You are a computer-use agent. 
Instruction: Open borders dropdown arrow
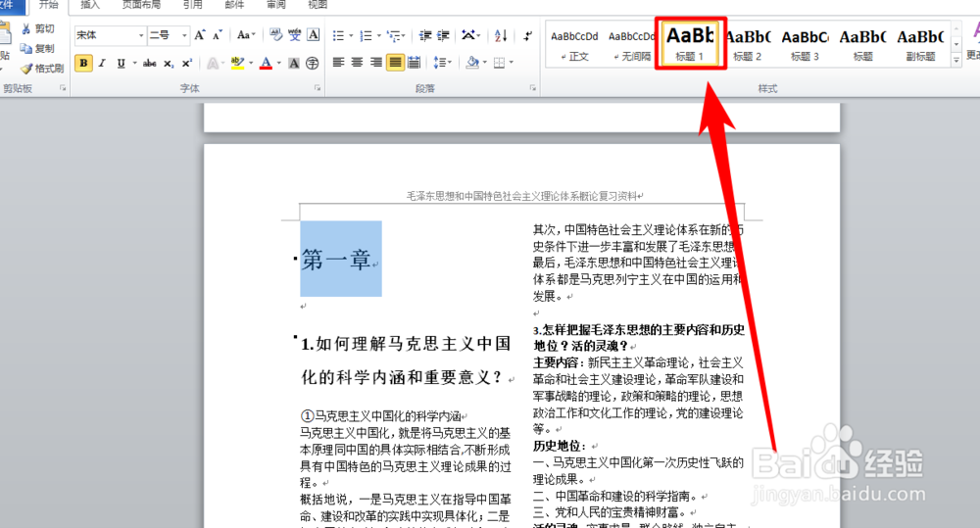pyautogui.click(x=512, y=63)
